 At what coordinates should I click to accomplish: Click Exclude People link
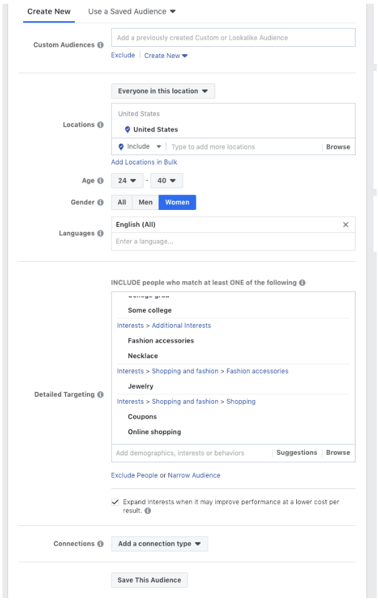(x=134, y=475)
